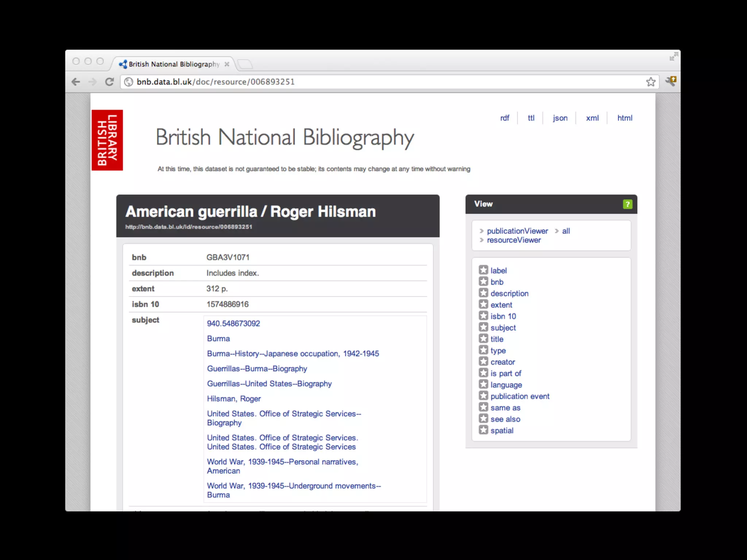747x560 pixels.
Task: Toggle the star beside spatial property
Action: [x=483, y=430]
